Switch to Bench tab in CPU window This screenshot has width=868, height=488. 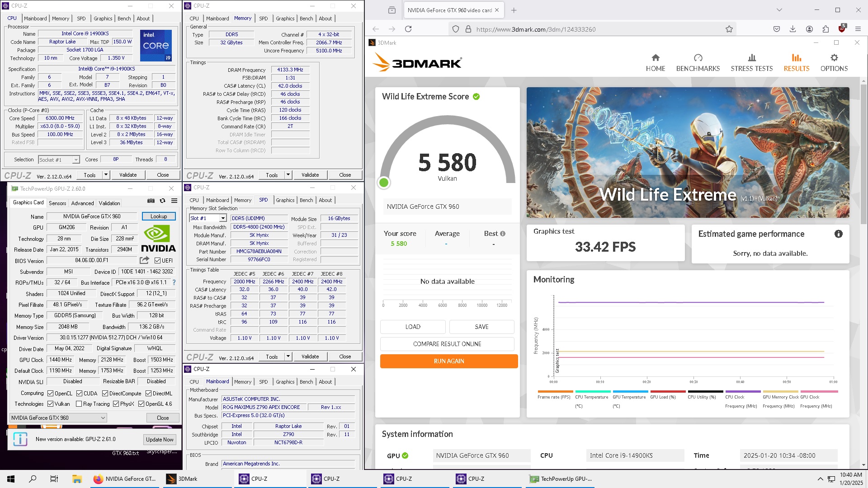(124, 19)
